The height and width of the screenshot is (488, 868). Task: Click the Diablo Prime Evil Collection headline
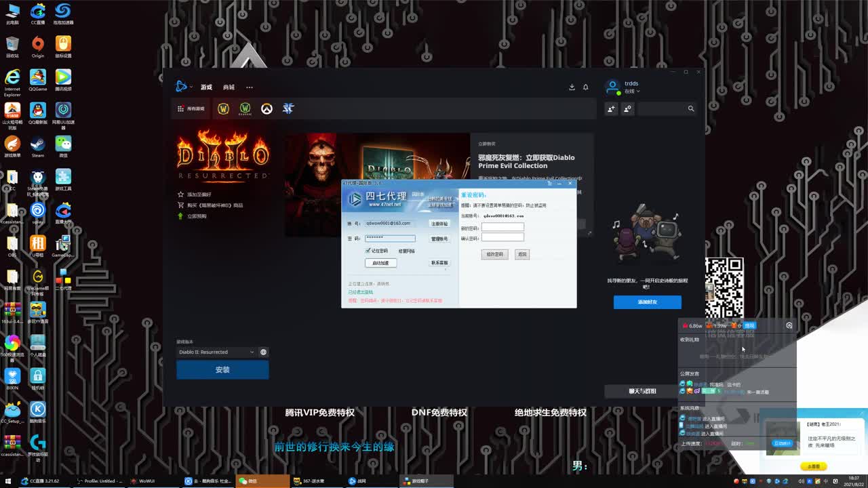pos(526,161)
